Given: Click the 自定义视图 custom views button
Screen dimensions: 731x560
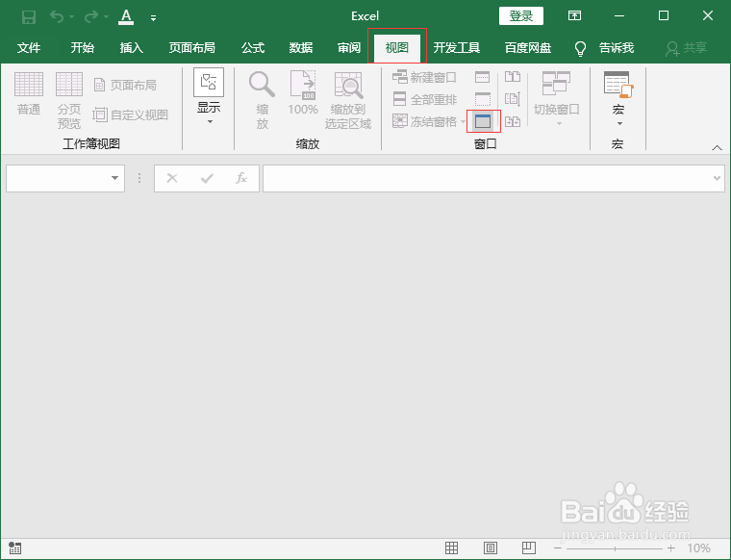Looking at the screenshot, I should (131, 115).
